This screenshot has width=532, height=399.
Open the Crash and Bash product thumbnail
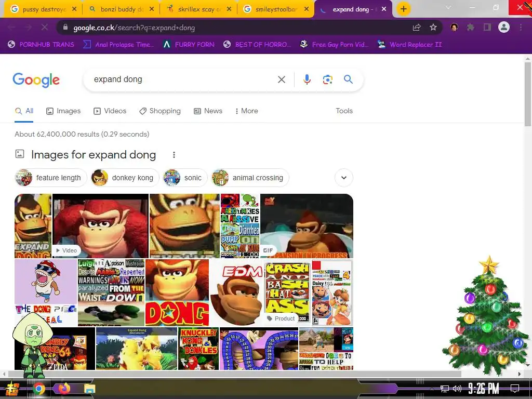(287, 293)
